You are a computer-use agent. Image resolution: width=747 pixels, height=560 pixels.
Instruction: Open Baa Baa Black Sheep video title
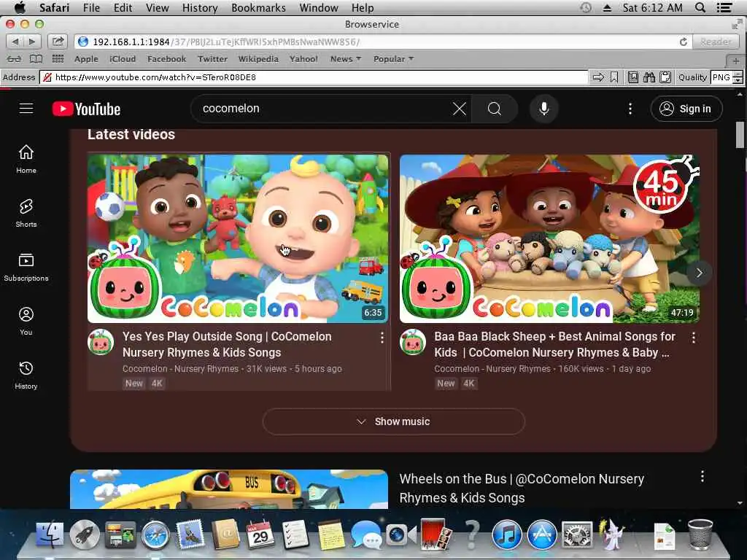point(554,344)
